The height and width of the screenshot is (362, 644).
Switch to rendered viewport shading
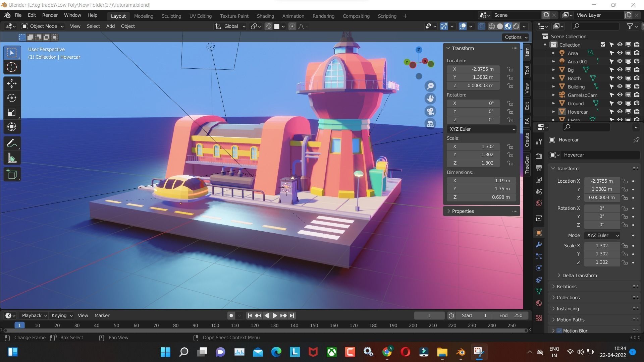click(516, 26)
